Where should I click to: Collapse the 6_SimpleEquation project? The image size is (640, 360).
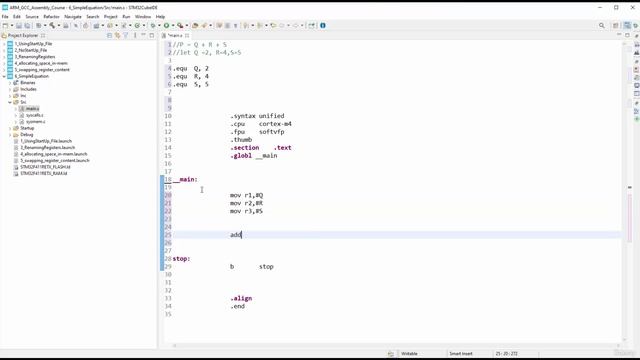[x=4, y=76]
